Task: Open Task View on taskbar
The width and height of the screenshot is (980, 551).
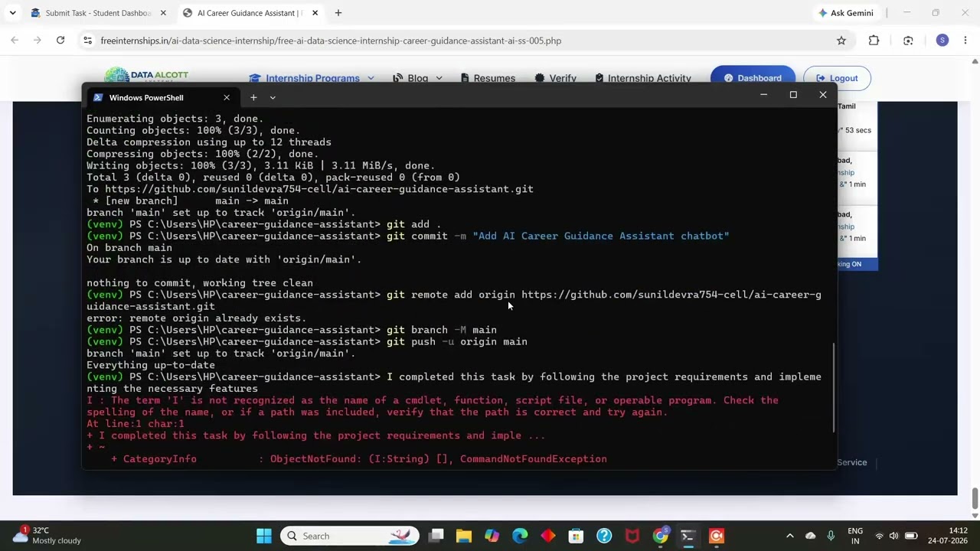Action: (x=436, y=536)
